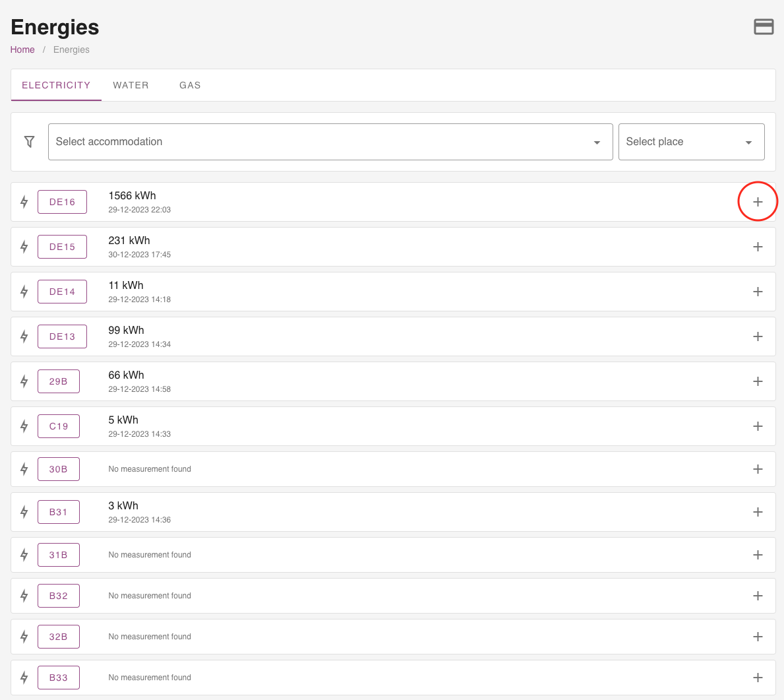Click the timestamp 29-12-2023 14:58
This screenshot has width=784, height=700.
click(140, 389)
